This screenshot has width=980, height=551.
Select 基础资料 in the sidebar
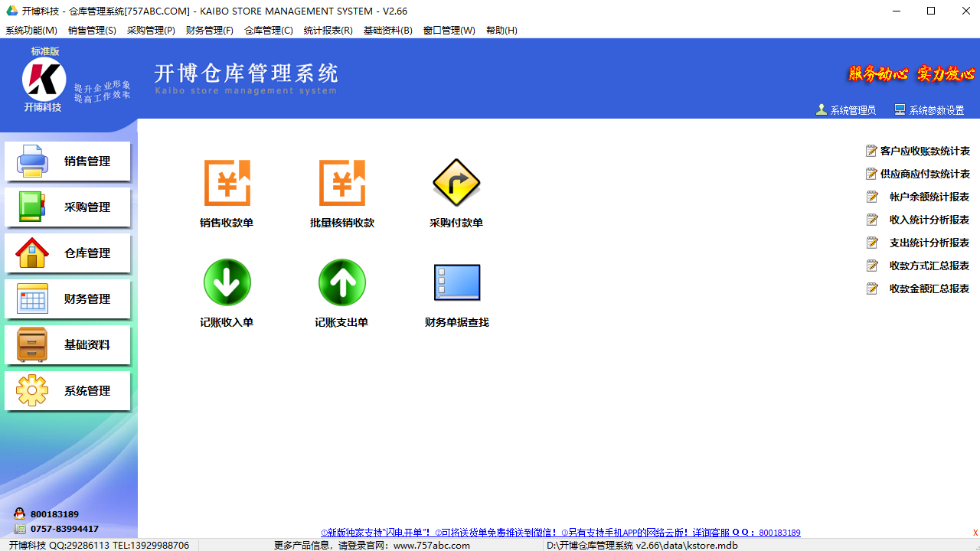67,344
